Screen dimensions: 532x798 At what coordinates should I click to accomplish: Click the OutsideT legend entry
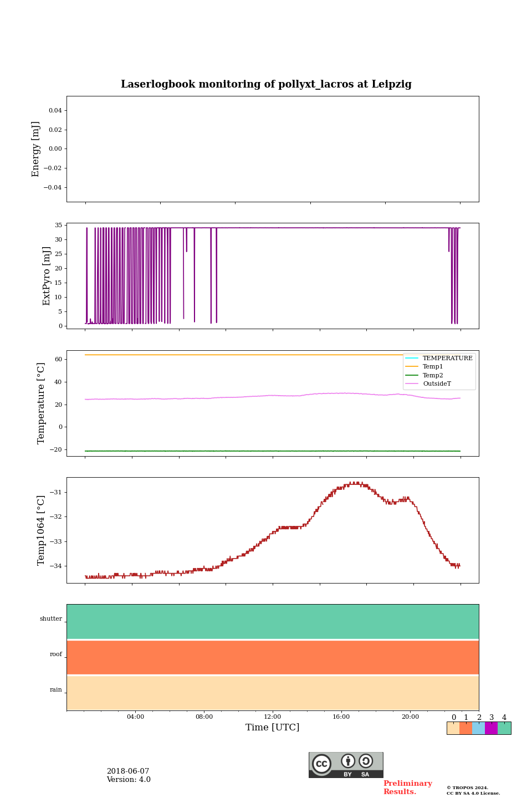[x=428, y=383]
